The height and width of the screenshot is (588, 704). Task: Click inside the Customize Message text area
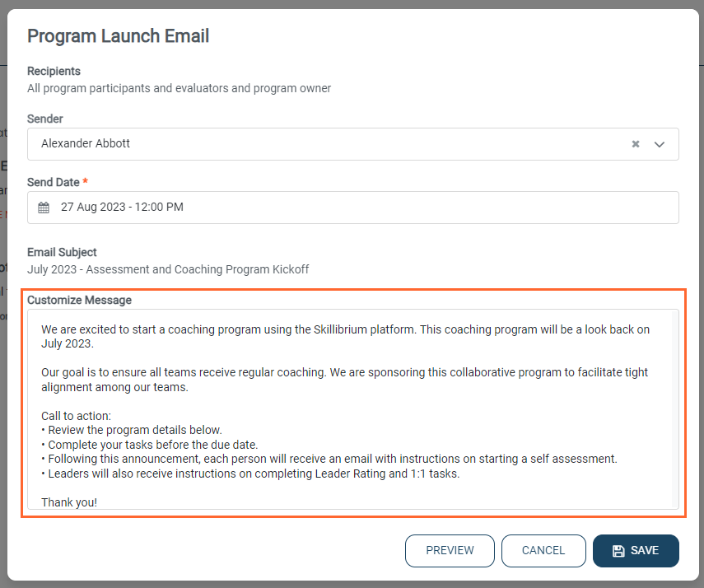[x=353, y=409]
